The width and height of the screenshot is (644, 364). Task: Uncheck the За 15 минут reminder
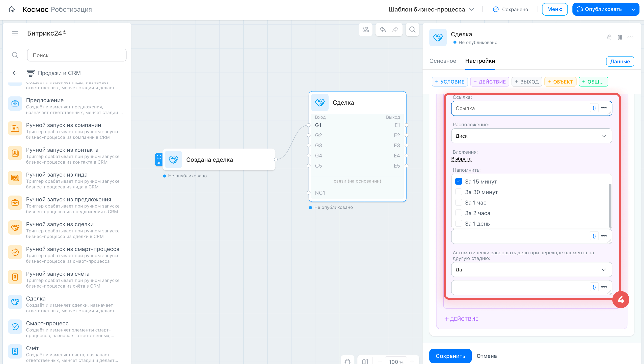coord(458,181)
